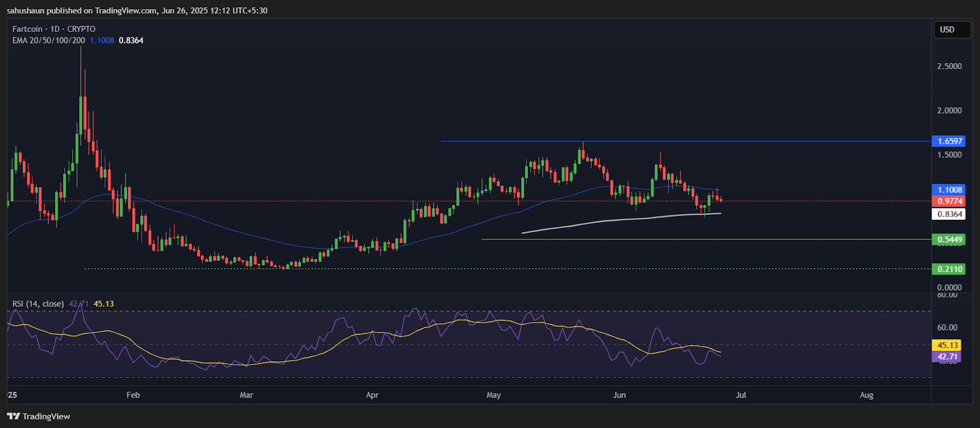Click the blue 1.1008 EMA axis label
Viewport: 980px width, 428px height.
click(948, 190)
